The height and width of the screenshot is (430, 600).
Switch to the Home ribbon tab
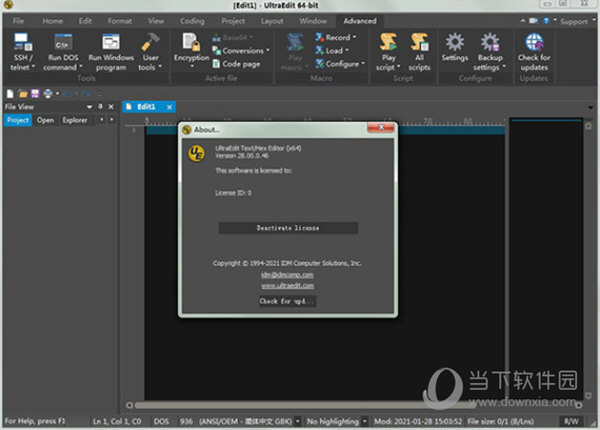point(52,21)
